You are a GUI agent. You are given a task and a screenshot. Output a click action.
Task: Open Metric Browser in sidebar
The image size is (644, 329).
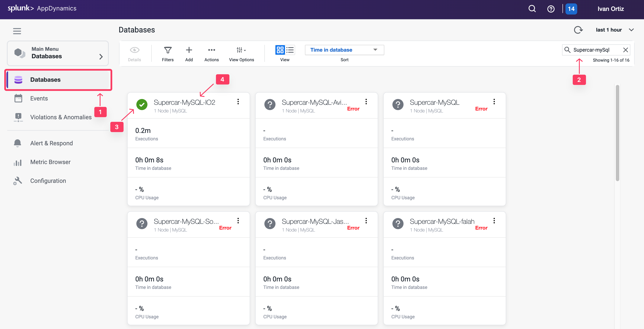coord(50,162)
